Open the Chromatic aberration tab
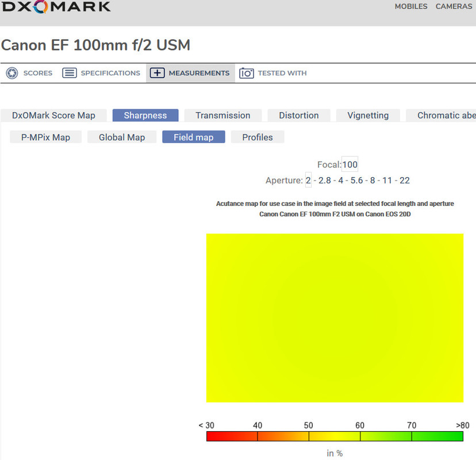 point(441,116)
